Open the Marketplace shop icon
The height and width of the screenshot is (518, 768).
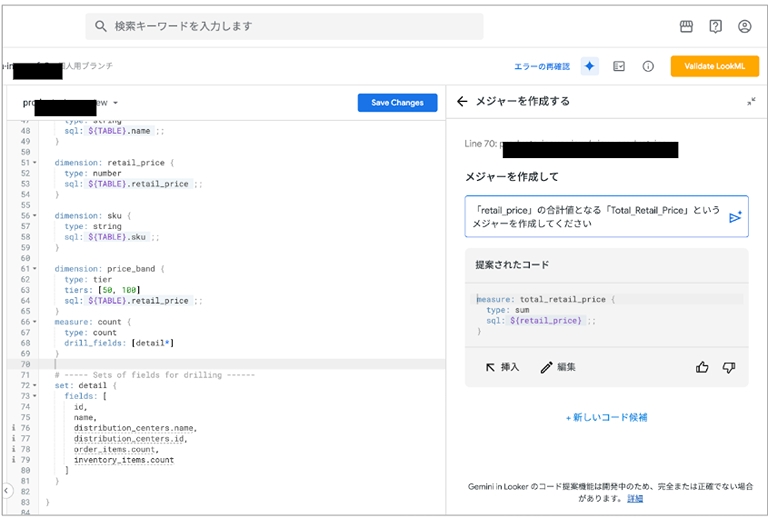click(686, 27)
